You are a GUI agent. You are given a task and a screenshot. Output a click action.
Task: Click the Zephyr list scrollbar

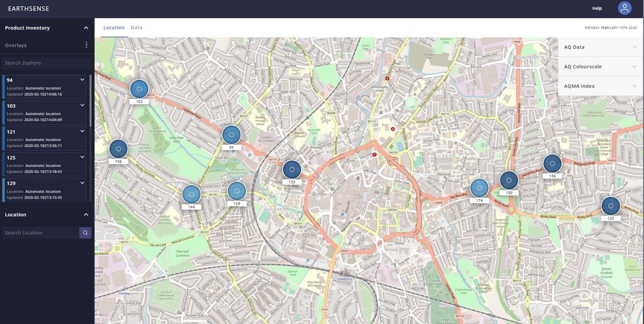90,101
